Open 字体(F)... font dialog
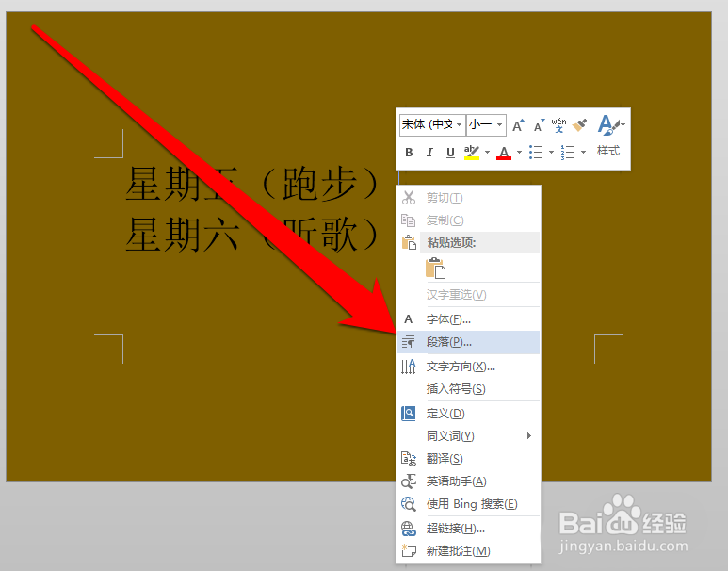Screen dimensions: 728x571 [469, 319]
